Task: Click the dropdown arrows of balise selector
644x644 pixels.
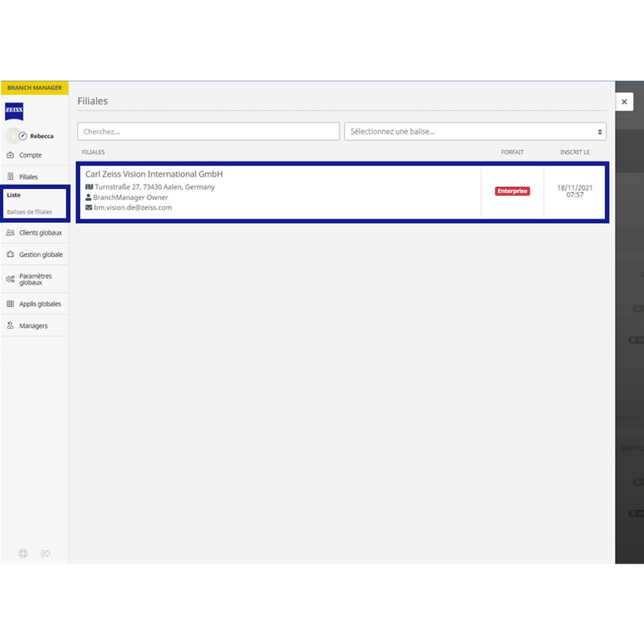Action: [x=600, y=132]
